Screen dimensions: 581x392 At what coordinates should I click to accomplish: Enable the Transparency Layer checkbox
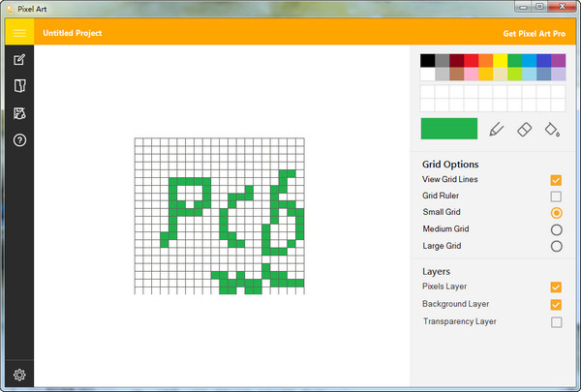(x=556, y=322)
